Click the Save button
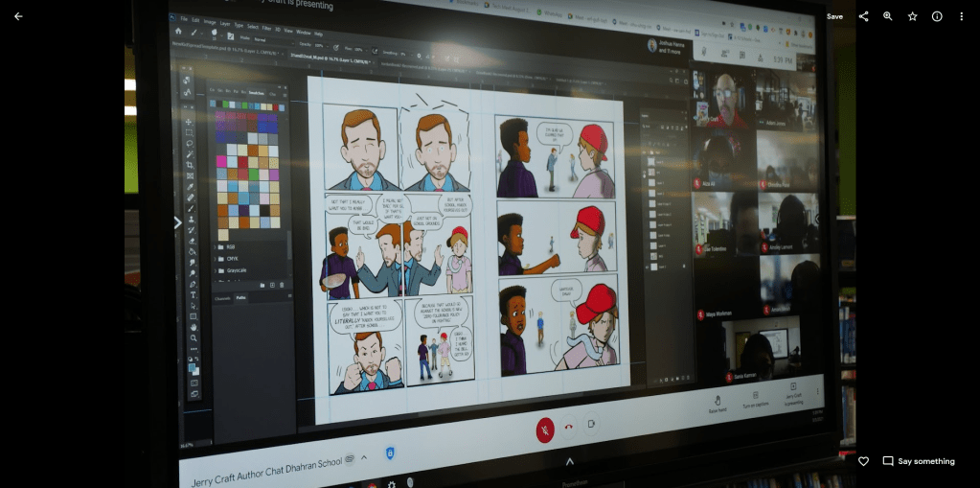This screenshot has width=980, height=488. click(834, 16)
